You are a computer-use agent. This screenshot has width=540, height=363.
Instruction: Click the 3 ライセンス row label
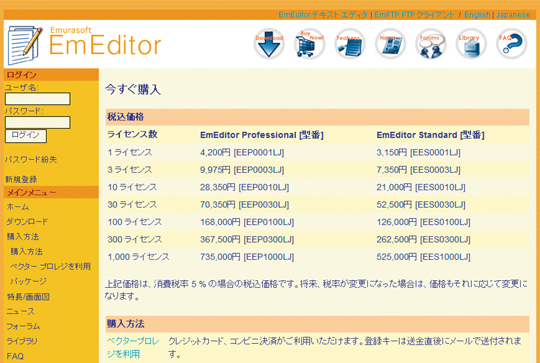[x=129, y=170]
